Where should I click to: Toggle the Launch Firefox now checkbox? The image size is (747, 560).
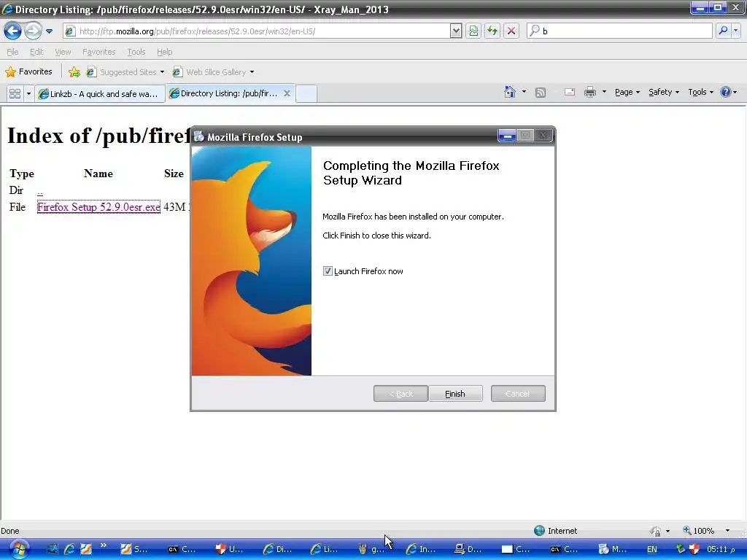coord(328,271)
